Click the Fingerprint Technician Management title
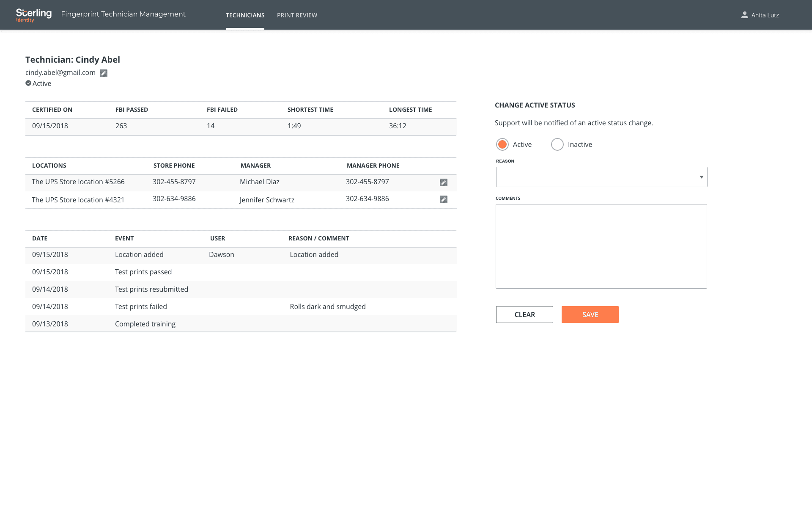The height and width of the screenshot is (508, 812). coord(123,14)
